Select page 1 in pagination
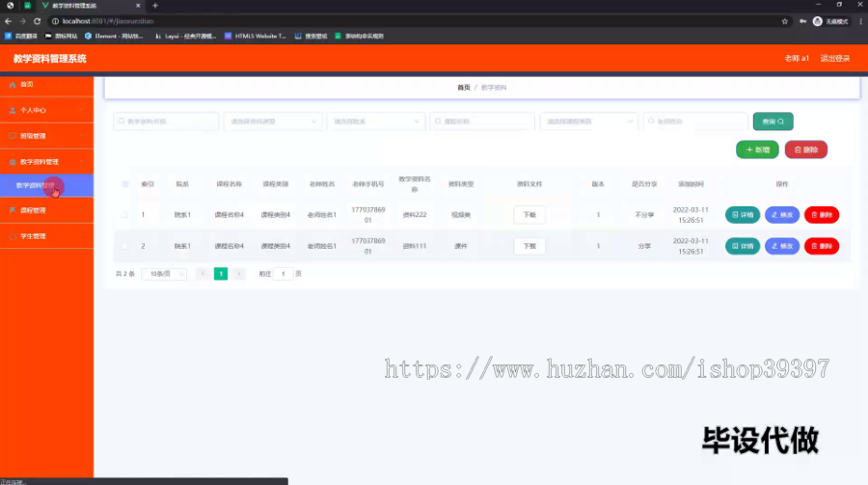The height and width of the screenshot is (485, 868). pyautogui.click(x=221, y=274)
